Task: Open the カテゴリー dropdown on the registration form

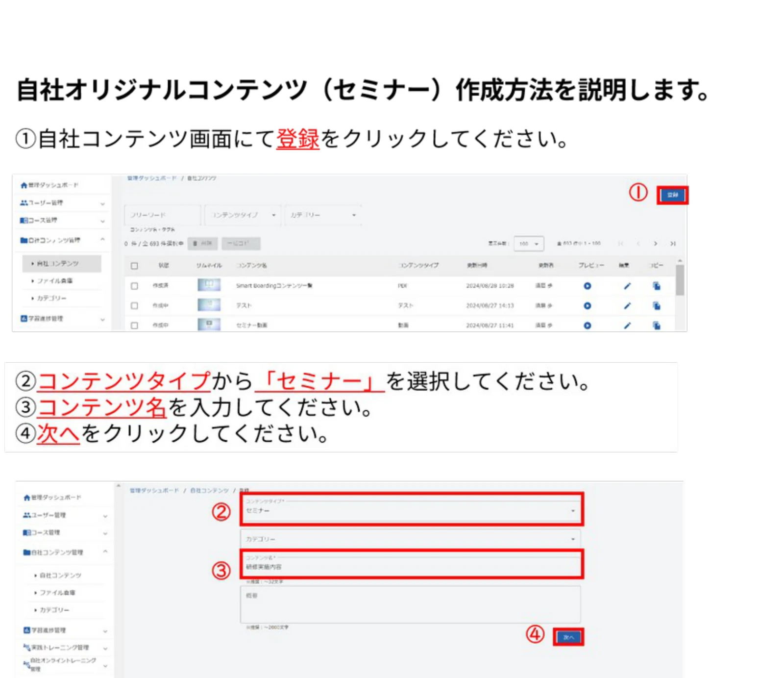Action: pyautogui.click(x=410, y=539)
